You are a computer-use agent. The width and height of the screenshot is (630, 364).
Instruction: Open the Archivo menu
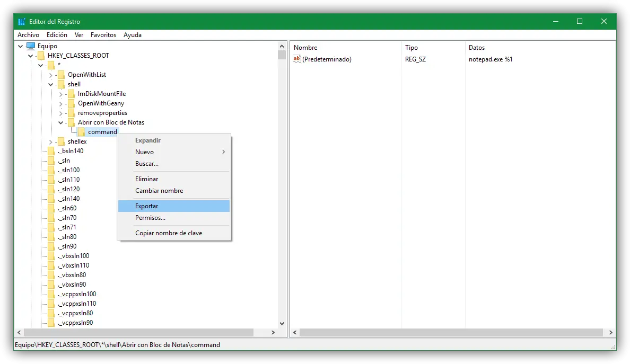pos(28,35)
